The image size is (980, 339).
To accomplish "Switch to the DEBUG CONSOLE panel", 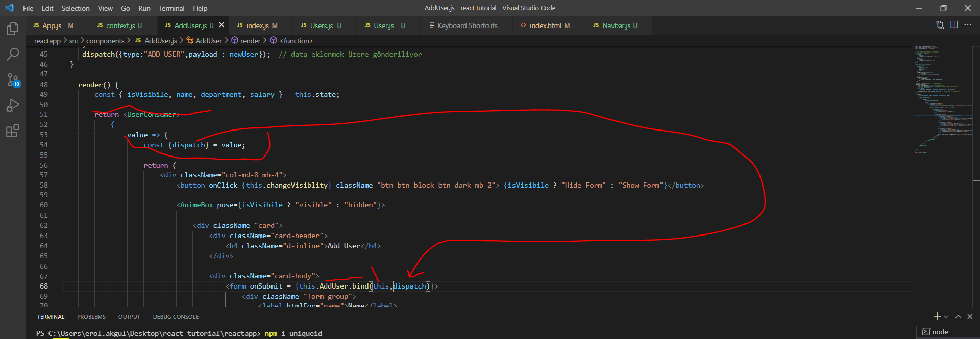I will [176, 317].
